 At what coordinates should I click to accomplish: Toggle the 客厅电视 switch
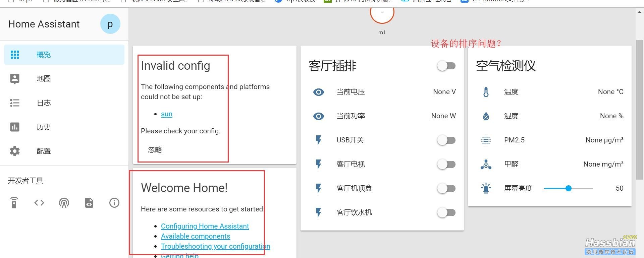446,165
